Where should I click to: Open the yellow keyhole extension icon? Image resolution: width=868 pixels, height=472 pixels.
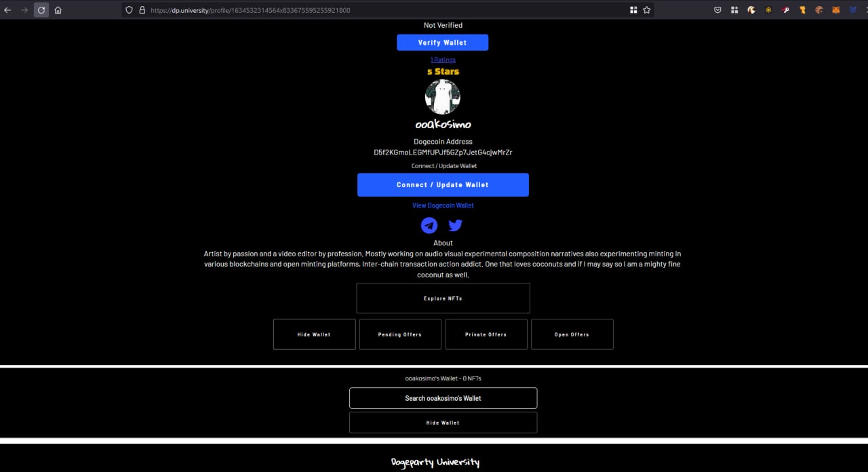click(802, 10)
